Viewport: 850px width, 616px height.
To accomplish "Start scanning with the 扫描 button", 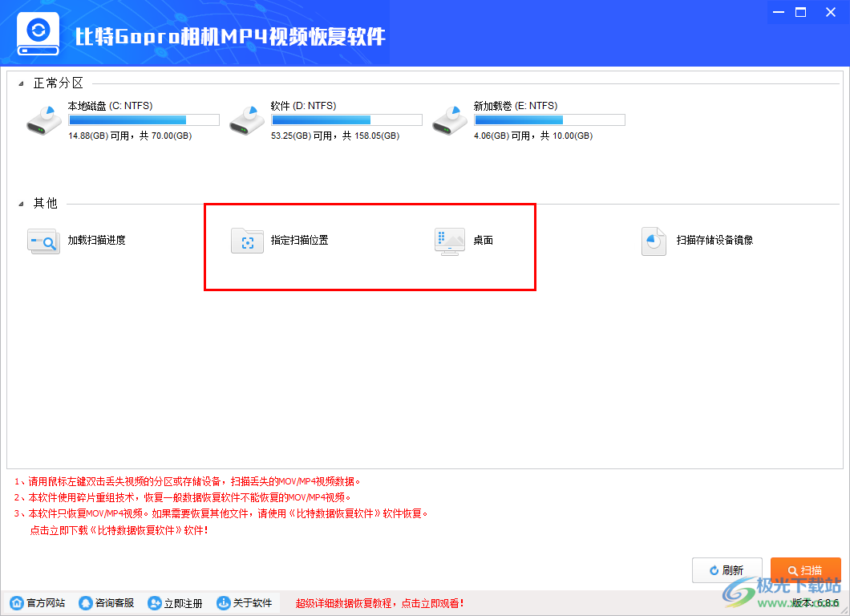I will tap(806, 570).
